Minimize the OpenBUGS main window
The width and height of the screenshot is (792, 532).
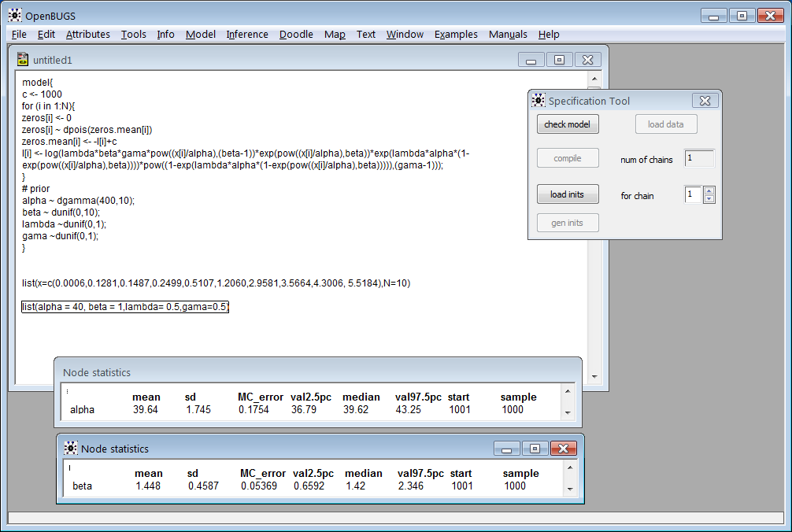(x=714, y=17)
